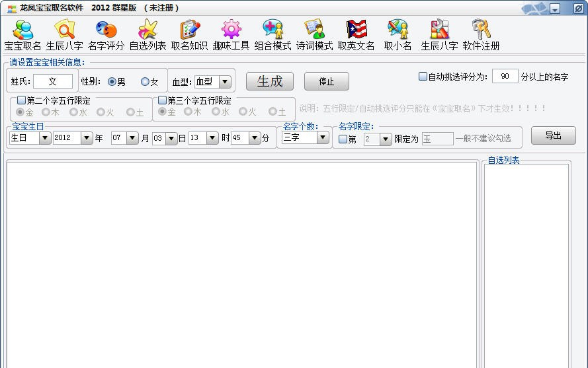Viewport: 588px width, 368px height.
Task: Click the main name results area
Action: 242,264
